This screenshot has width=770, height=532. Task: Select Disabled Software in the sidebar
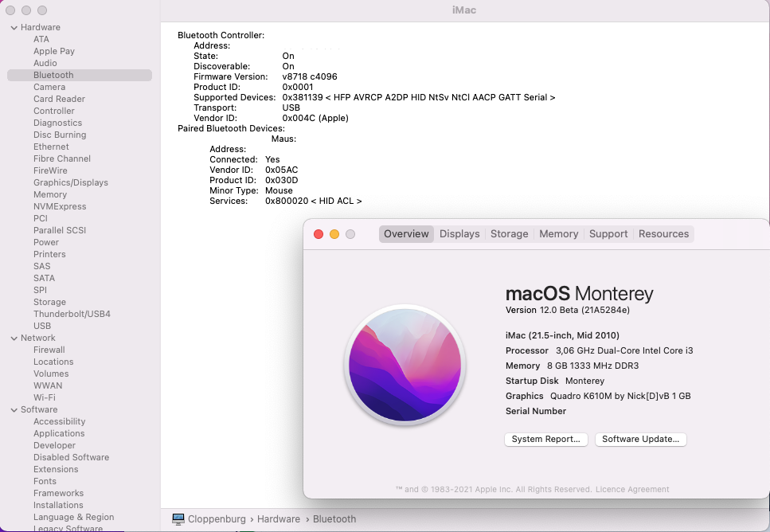pos(71,457)
